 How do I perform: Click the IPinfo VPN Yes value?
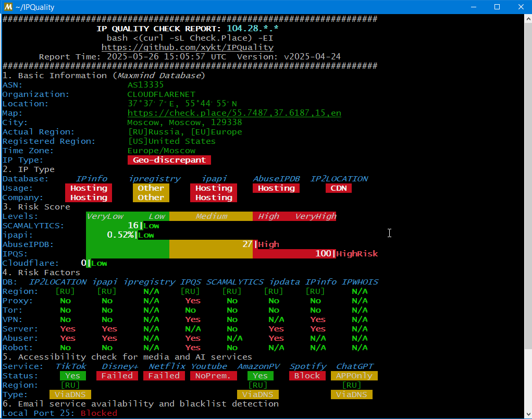click(318, 319)
